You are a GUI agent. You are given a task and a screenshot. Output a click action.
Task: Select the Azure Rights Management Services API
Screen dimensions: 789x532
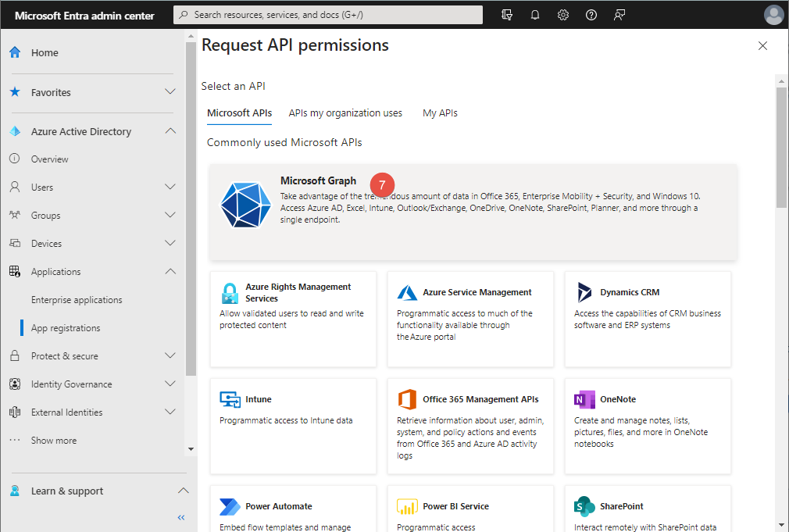293,319
